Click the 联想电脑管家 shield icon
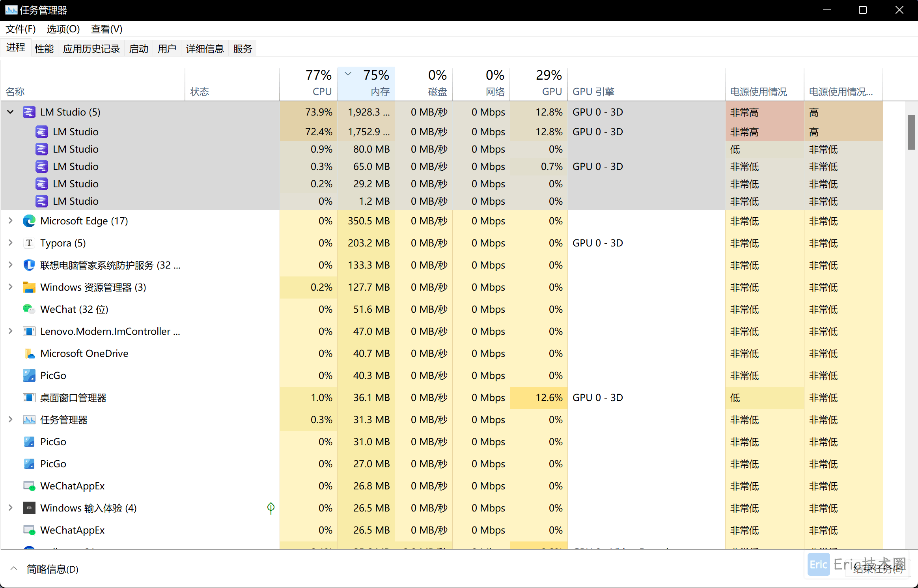918x588 pixels. [29, 265]
